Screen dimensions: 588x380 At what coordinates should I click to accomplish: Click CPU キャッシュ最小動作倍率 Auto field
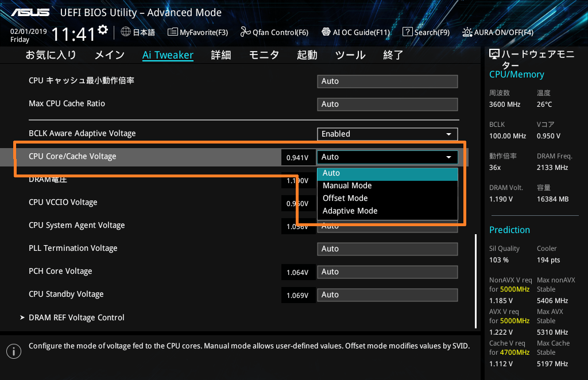click(x=388, y=82)
